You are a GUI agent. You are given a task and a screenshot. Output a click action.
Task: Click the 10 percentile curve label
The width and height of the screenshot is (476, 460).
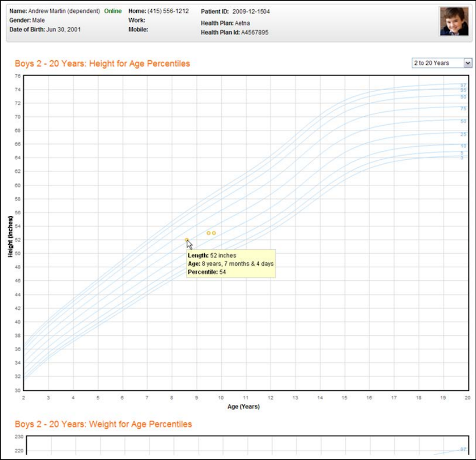click(x=463, y=146)
